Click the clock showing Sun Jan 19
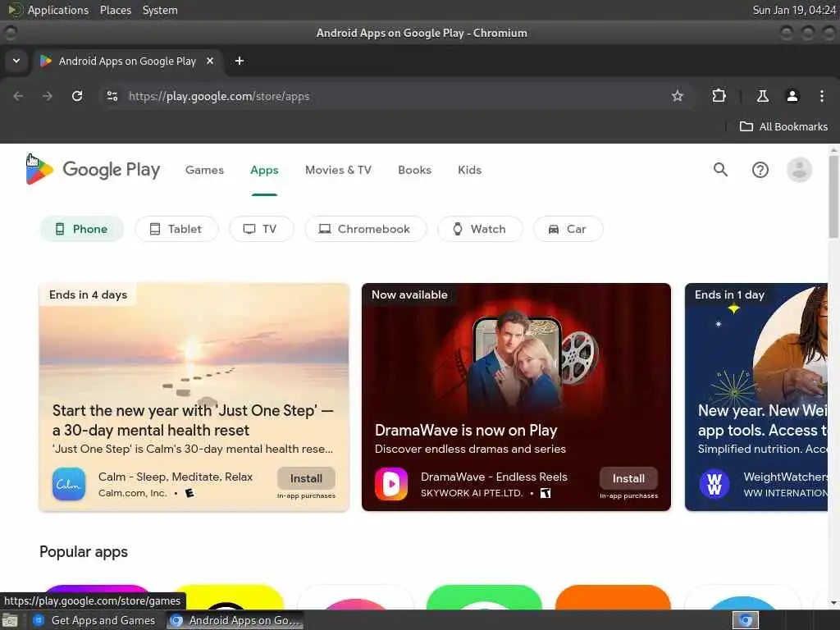Viewport: 840px width, 630px height. (x=794, y=10)
